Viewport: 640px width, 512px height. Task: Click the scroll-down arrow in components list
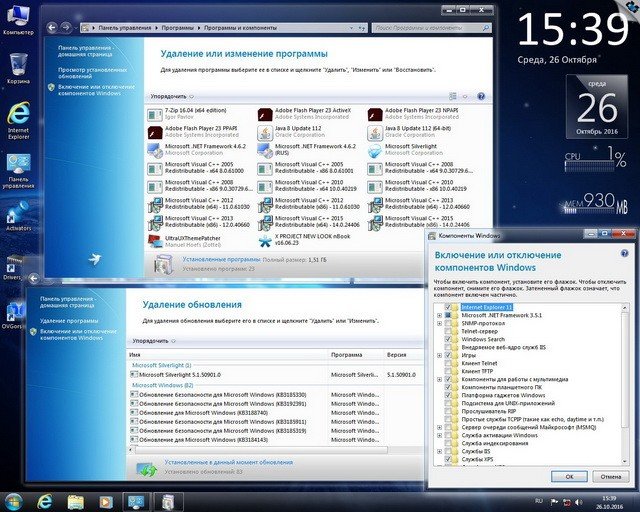point(624,461)
